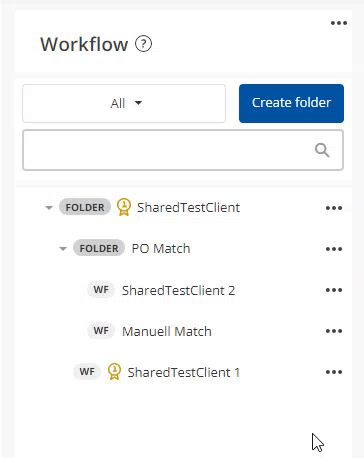Screen dimensions: 364x458
Task: Select the PO Match folder item
Action: coord(161,249)
